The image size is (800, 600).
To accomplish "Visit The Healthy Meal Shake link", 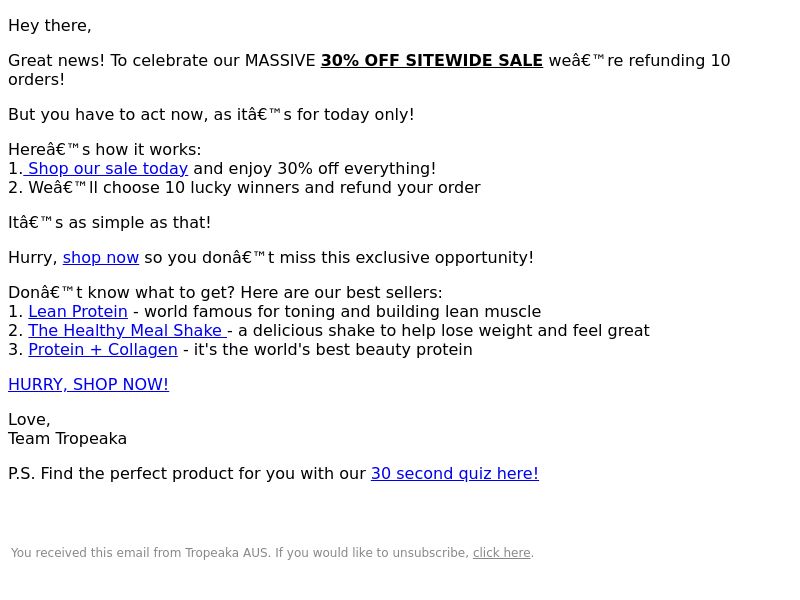I will click(128, 330).
